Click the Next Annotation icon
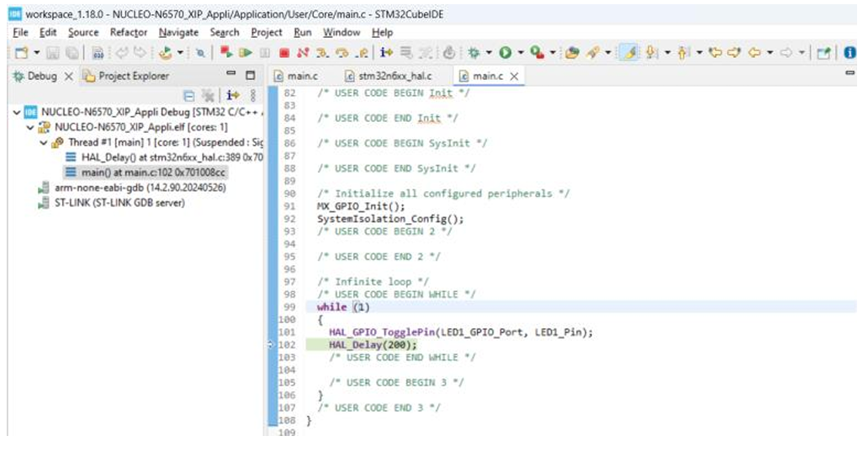This screenshot has width=868, height=452. [652, 53]
